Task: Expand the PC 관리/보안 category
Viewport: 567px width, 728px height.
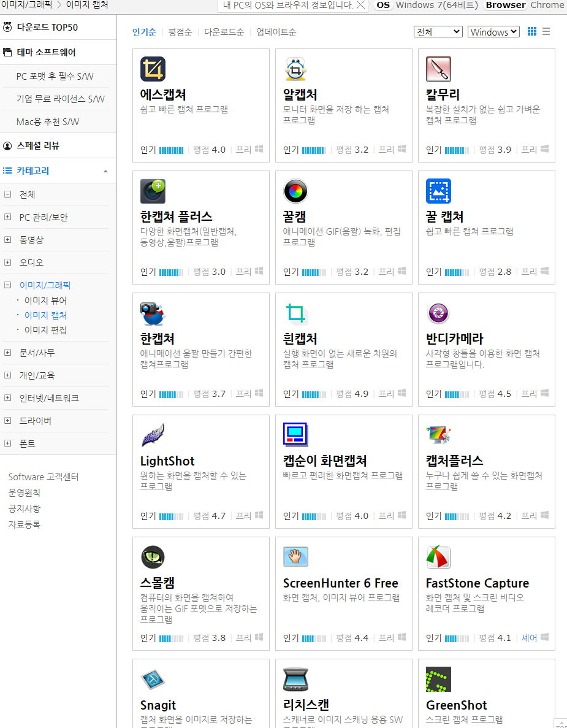Action: pos(7,217)
